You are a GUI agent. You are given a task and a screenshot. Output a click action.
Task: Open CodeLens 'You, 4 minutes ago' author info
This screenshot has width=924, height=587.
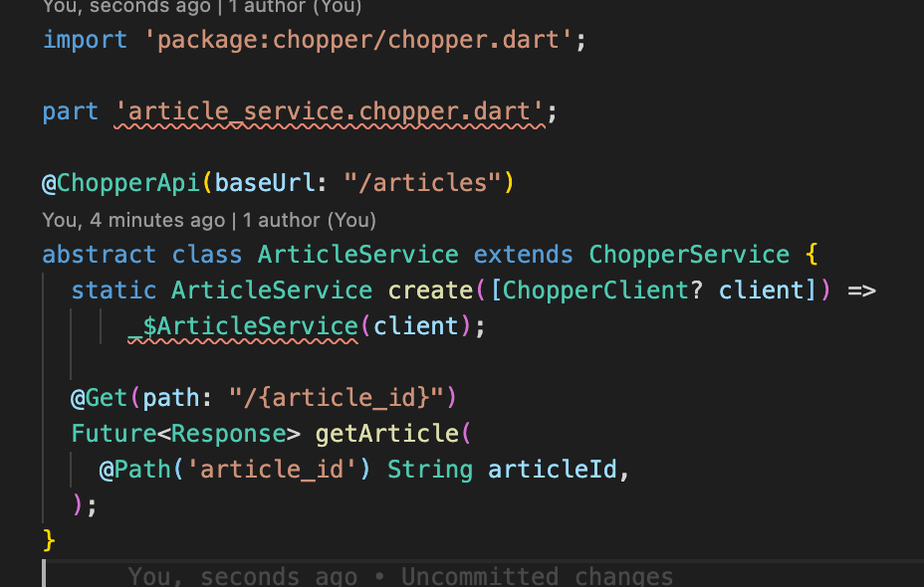point(133,220)
